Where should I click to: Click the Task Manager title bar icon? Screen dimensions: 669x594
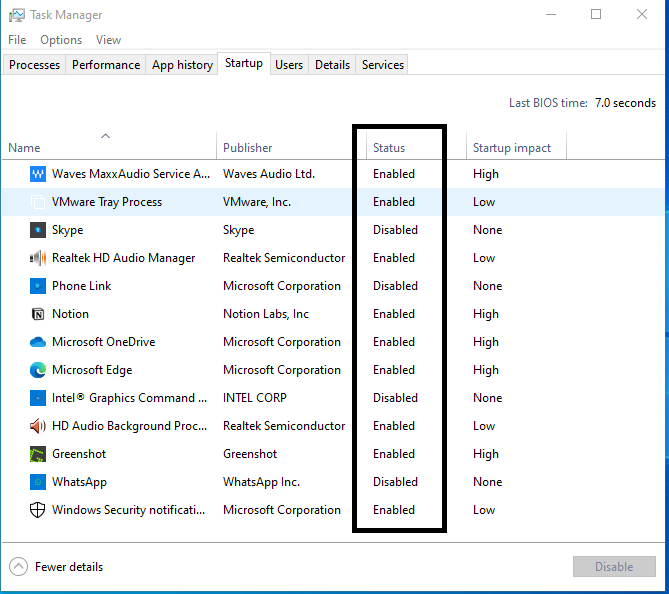pos(17,15)
